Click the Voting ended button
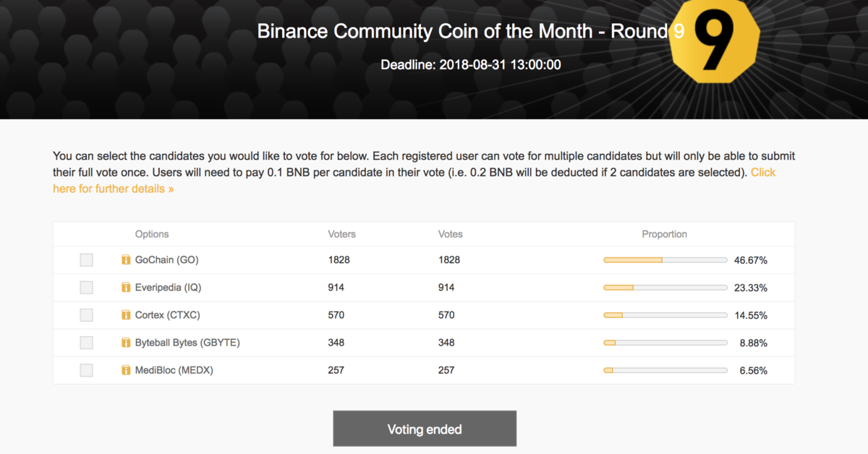 click(425, 428)
